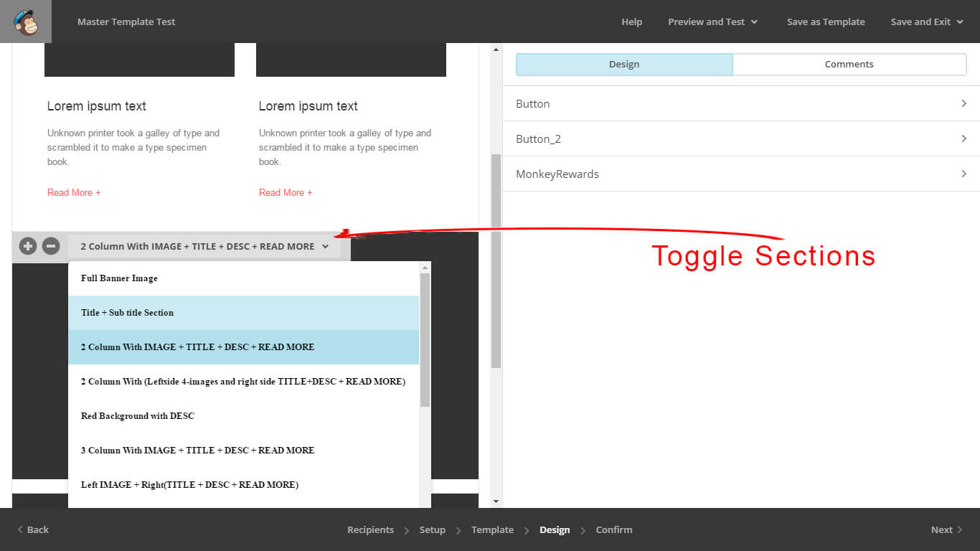The image size is (980, 551).
Task: Click Next to continue
Action: click(x=947, y=529)
